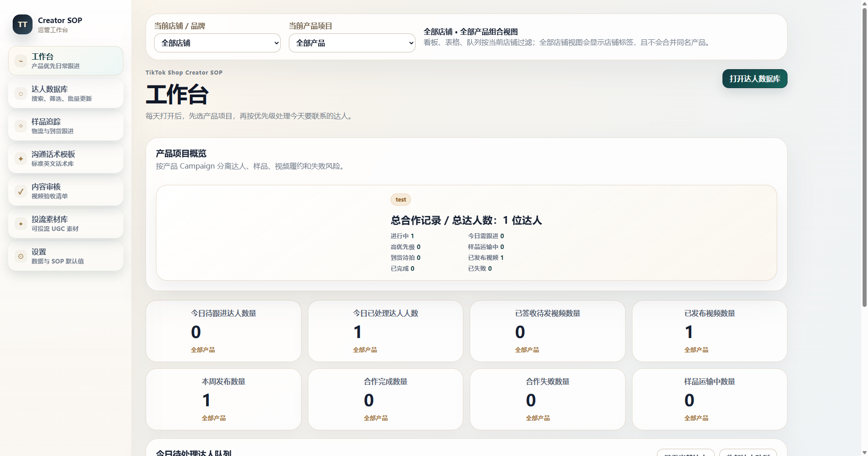Click the 合作失败数量 card title
The image size is (868, 456).
[547, 381]
